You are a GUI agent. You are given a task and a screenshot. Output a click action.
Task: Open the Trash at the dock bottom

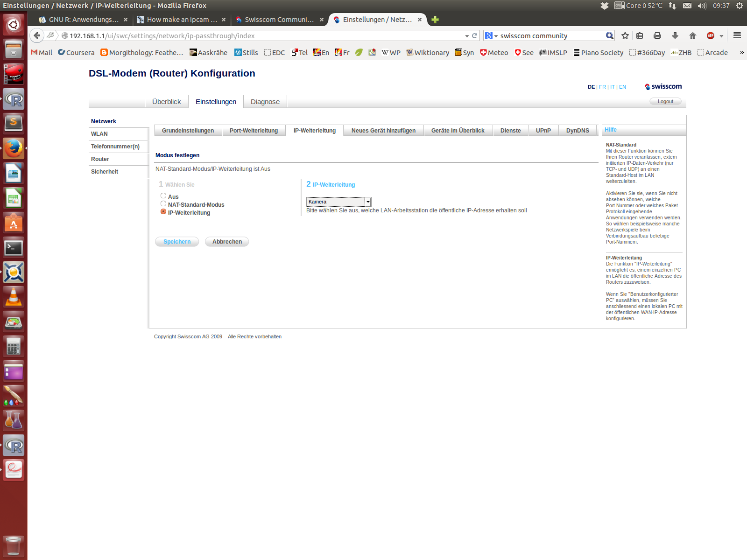[x=14, y=546]
